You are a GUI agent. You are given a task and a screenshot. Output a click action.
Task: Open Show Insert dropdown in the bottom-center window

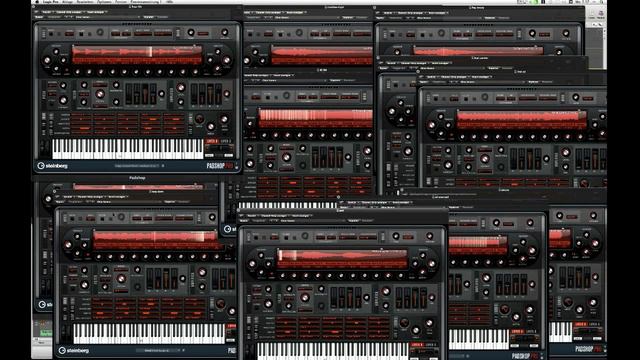pos(301,216)
